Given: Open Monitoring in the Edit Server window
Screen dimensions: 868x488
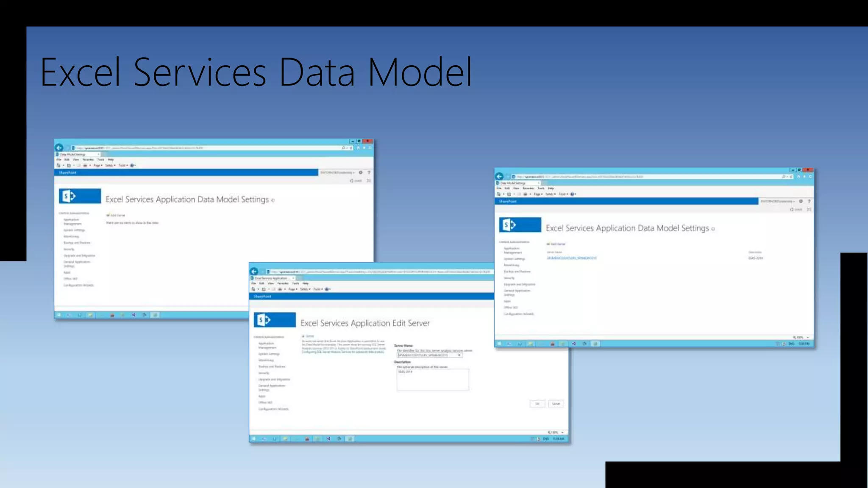Looking at the screenshot, I should click(x=266, y=360).
